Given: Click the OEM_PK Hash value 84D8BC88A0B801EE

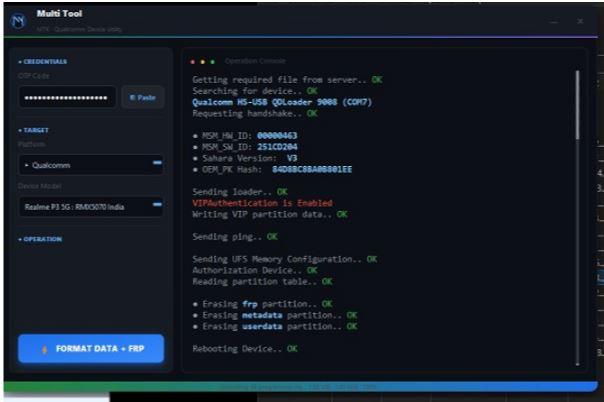Looking at the screenshot, I should pos(312,169).
